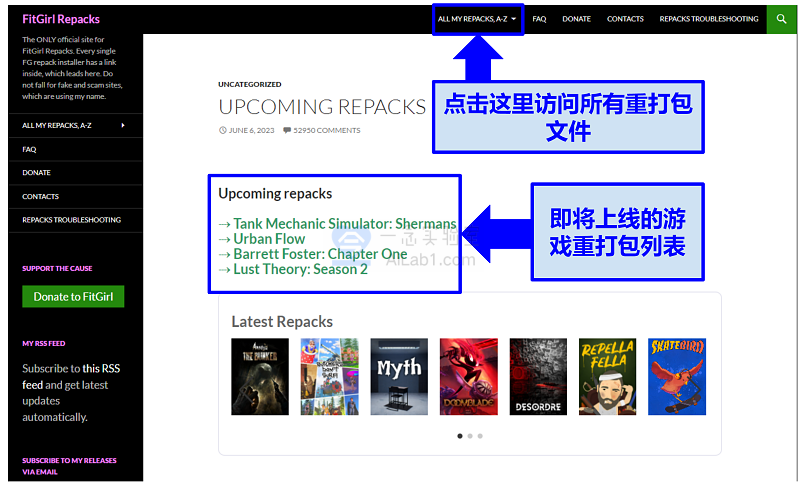Click SUBSCRIBE TO MY RELEASES VIA EMAIL heading

[69, 466]
